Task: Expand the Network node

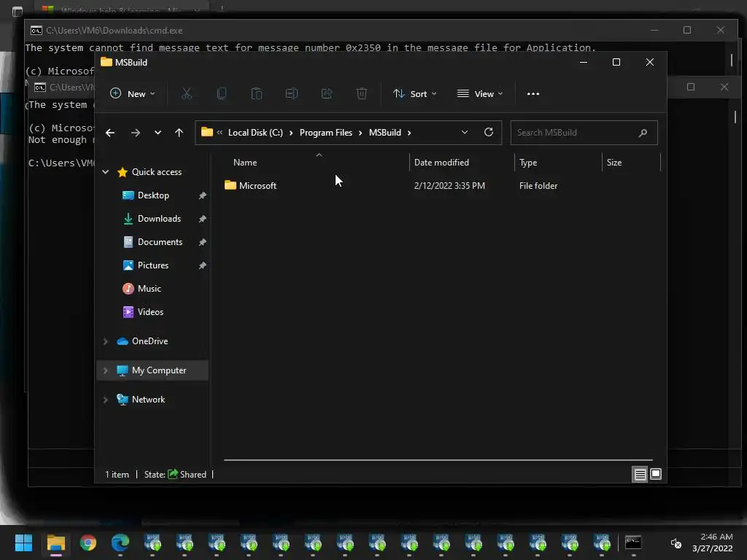Action: [106, 400]
